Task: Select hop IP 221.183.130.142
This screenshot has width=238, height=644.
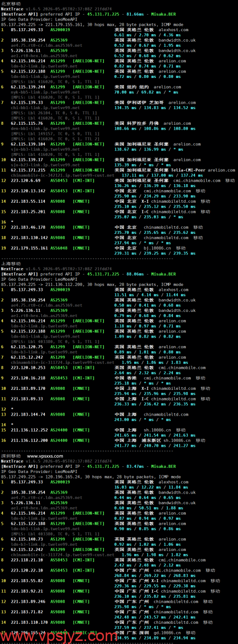Action: tap(28, 237)
